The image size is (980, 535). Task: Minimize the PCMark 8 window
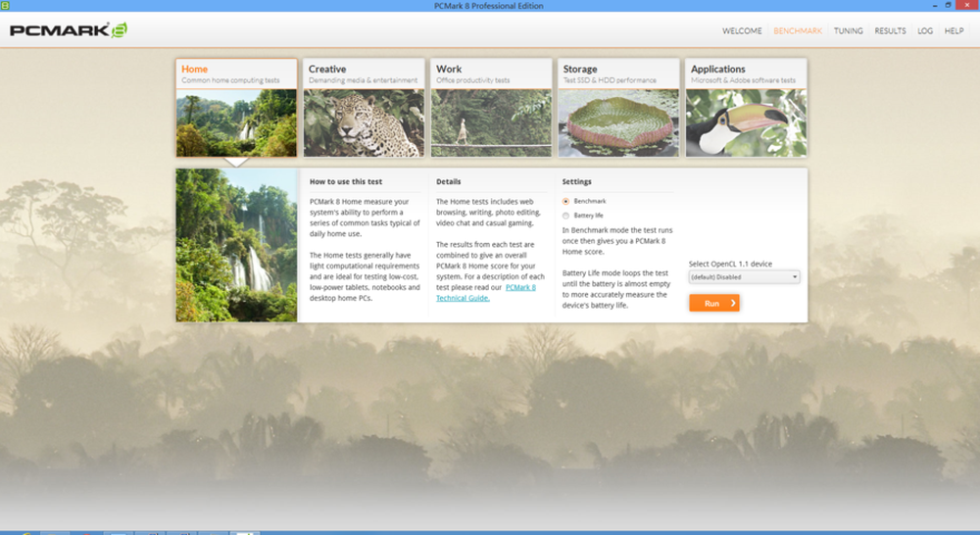(935, 5)
